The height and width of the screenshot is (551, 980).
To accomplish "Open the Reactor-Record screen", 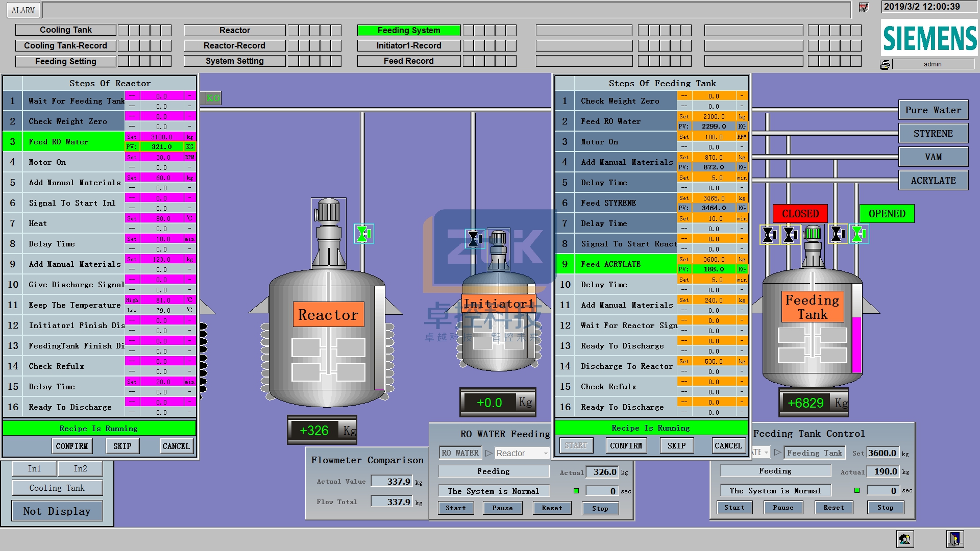I will 235,45.
